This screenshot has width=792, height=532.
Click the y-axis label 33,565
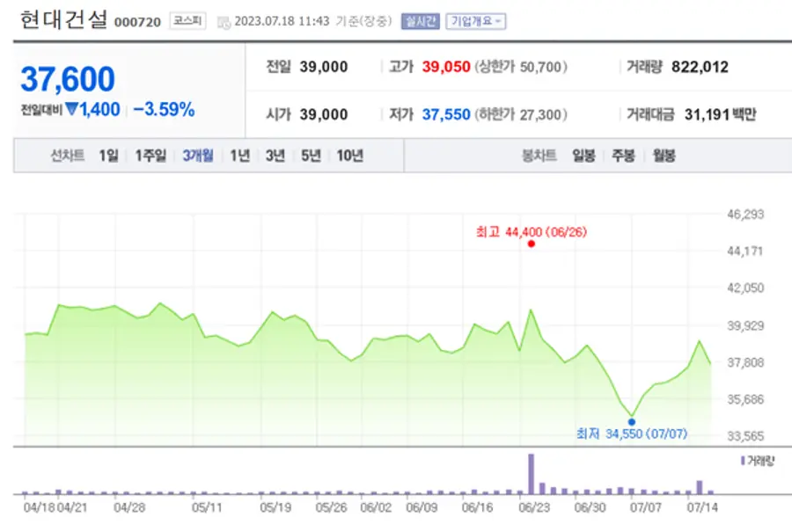pos(745,435)
